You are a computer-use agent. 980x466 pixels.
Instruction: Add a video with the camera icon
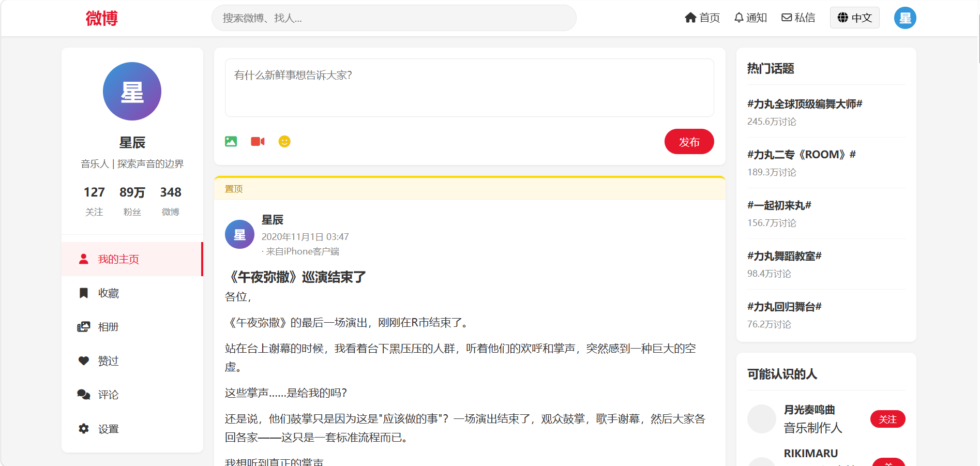pyautogui.click(x=258, y=142)
